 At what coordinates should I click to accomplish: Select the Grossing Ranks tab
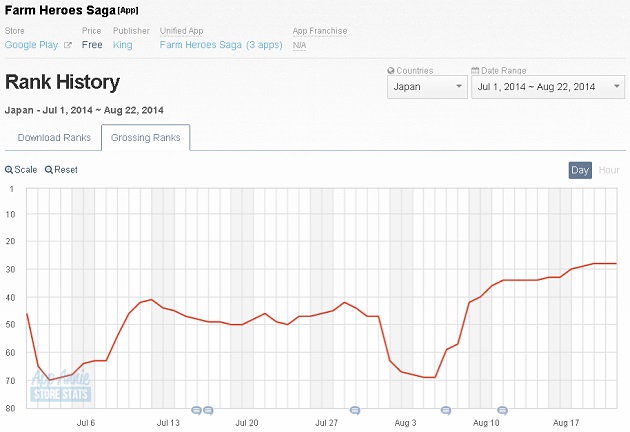pos(145,137)
